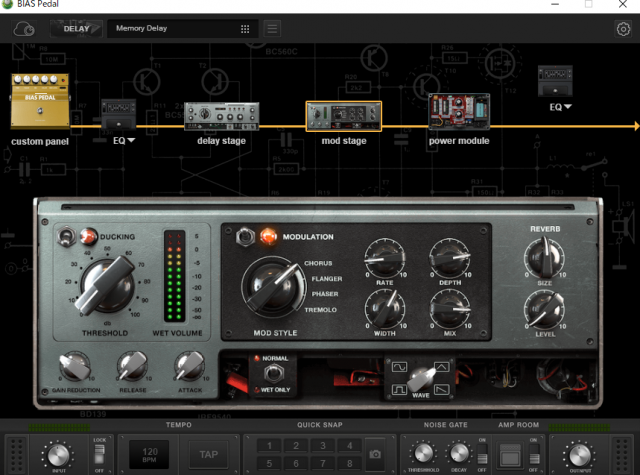Open the settings gear icon
This screenshot has width=640, height=475.
[x=623, y=29]
